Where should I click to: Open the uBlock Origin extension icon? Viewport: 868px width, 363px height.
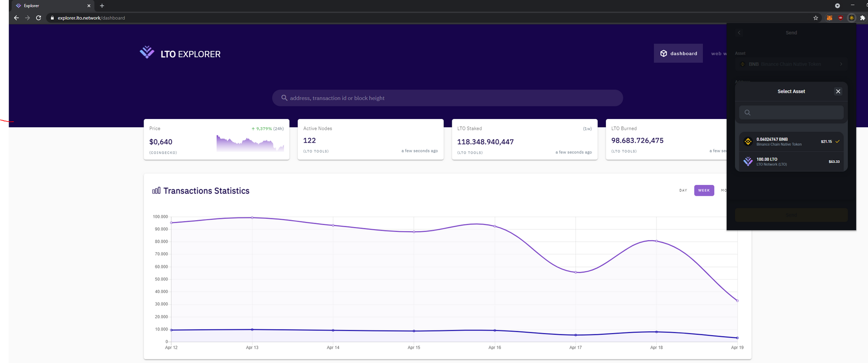pyautogui.click(x=841, y=18)
